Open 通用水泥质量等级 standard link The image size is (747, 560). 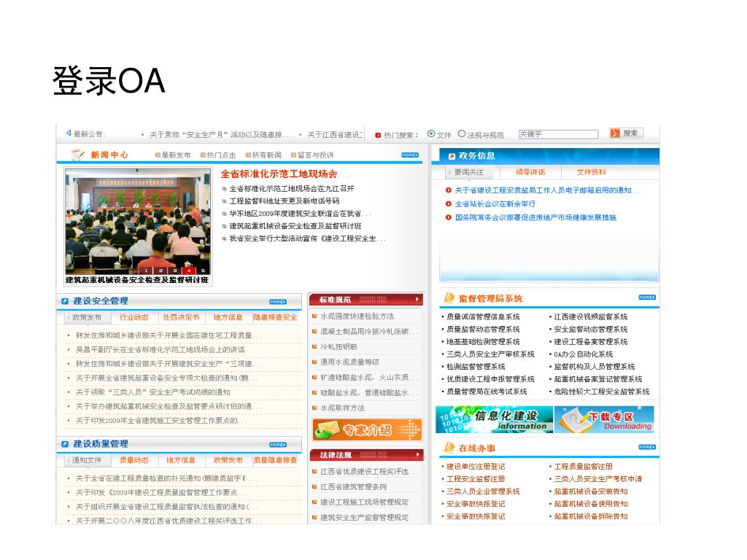[x=349, y=362]
